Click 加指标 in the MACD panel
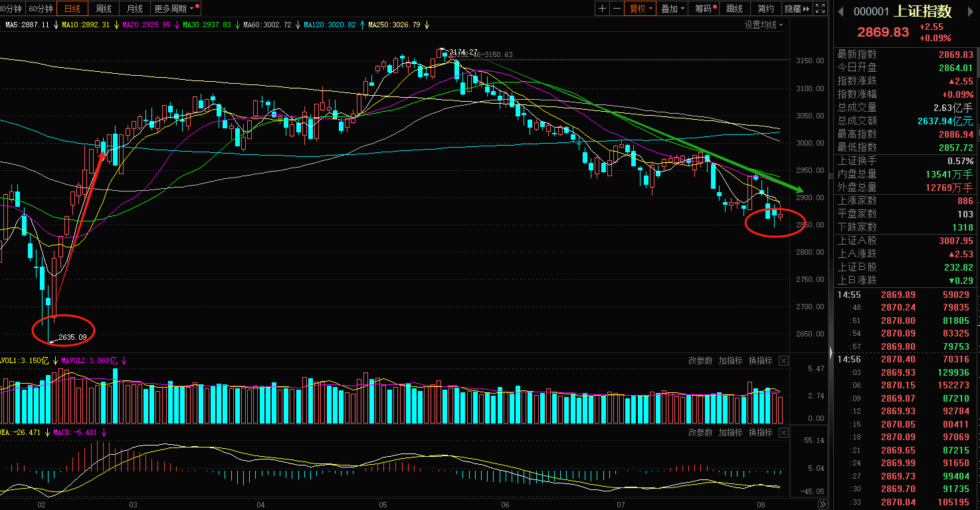The height and width of the screenshot is (510, 980). click(x=730, y=432)
